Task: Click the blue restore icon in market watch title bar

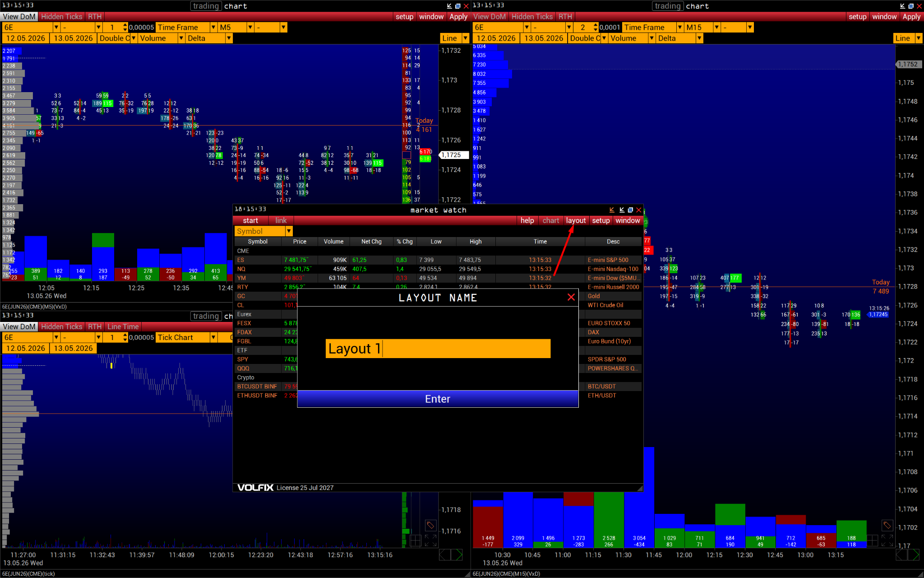Action: click(630, 210)
